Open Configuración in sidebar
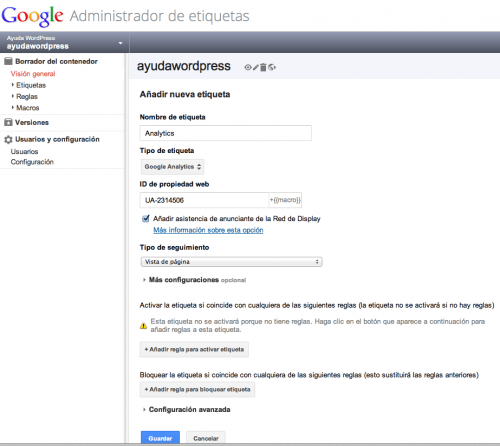This screenshot has height=446, width=500. [x=32, y=162]
